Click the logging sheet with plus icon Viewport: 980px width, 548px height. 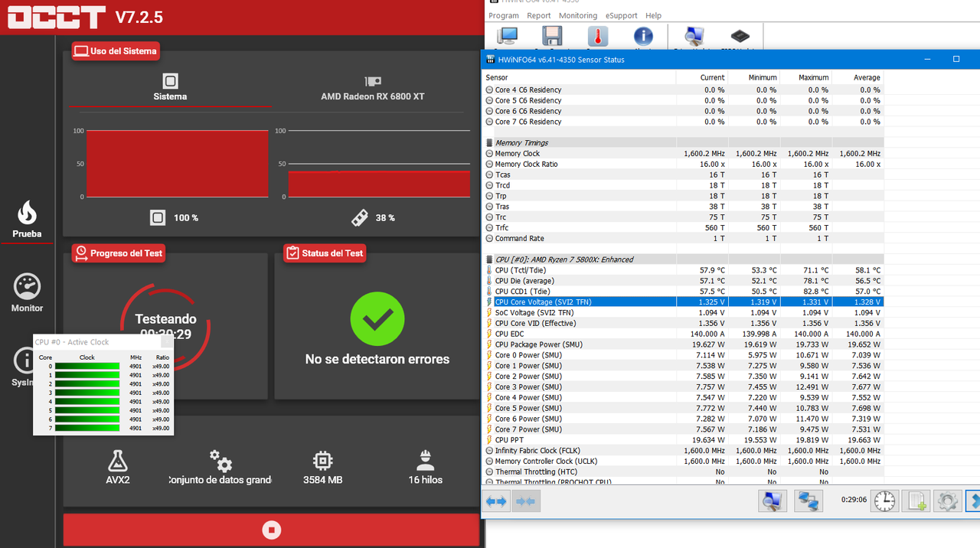coord(916,501)
